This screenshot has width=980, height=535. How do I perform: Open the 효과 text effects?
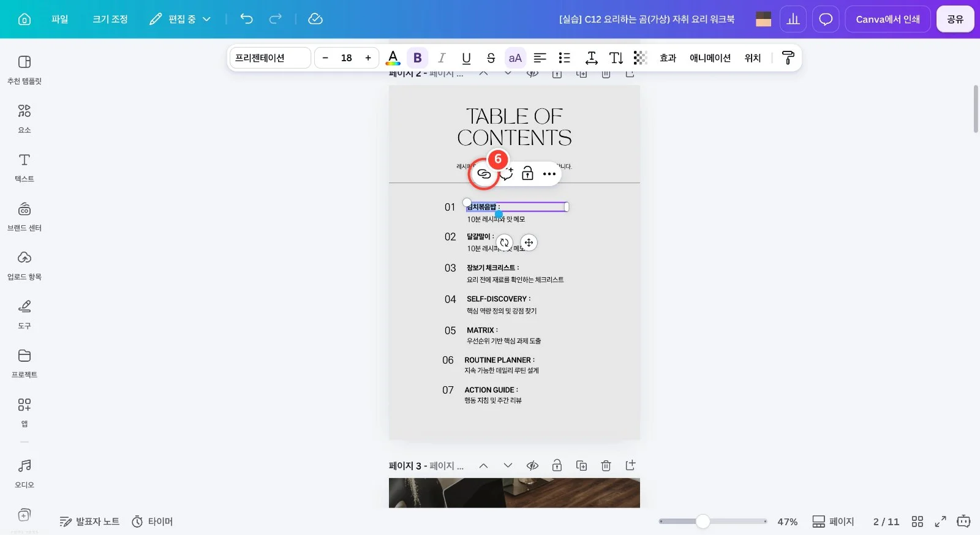[x=668, y=58]
